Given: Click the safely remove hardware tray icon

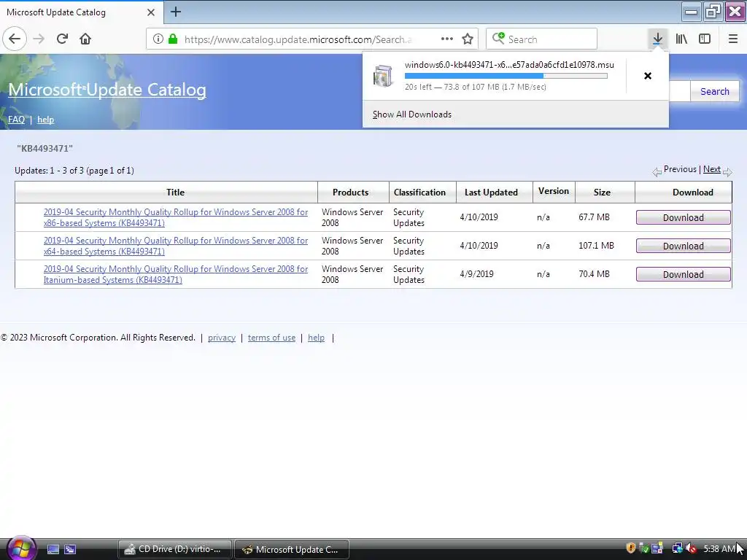Looking at the screenshot, I should tap(644, 548).
